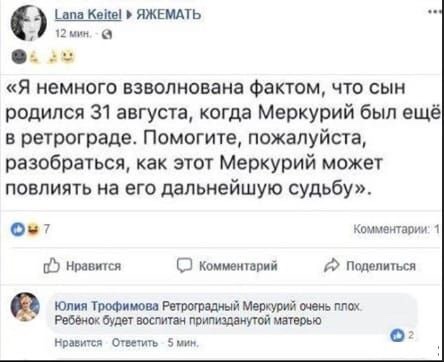This screenshot has height=362, width=444.
Task: Click the comment like count icon
Action: pos(399,337)
